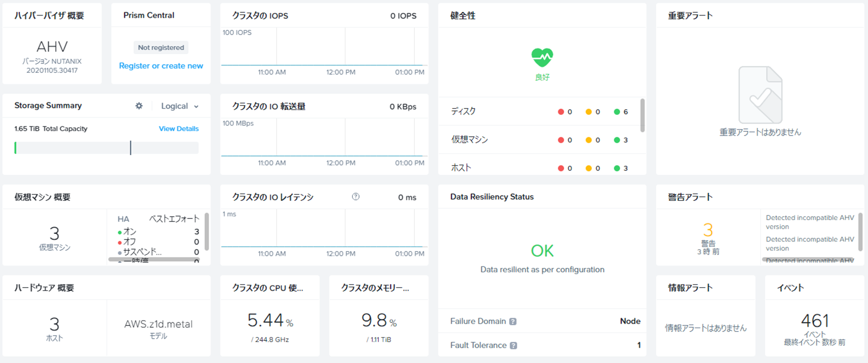
Task: Expand the Logical storage view dropdown
Action: [x=180, y=106]
